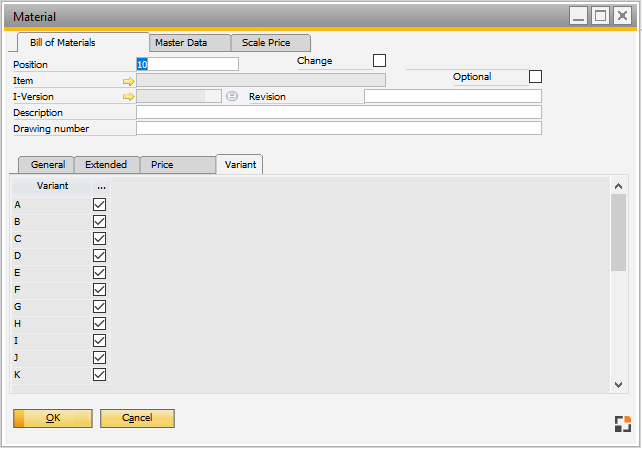Click the I-Version link arrow icon
This screenshot has height=450, width=642.
point(128,97)
